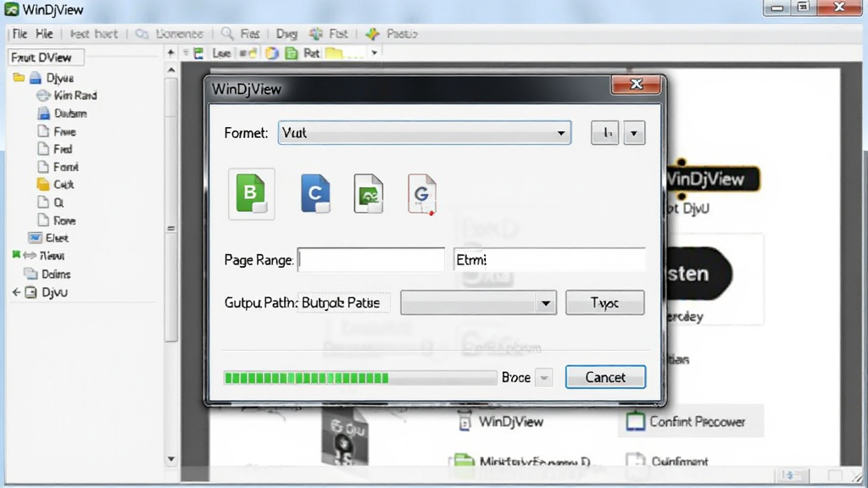Select the blue C document format icon
The height and width of the screenshot is (488, 868).
315,194
